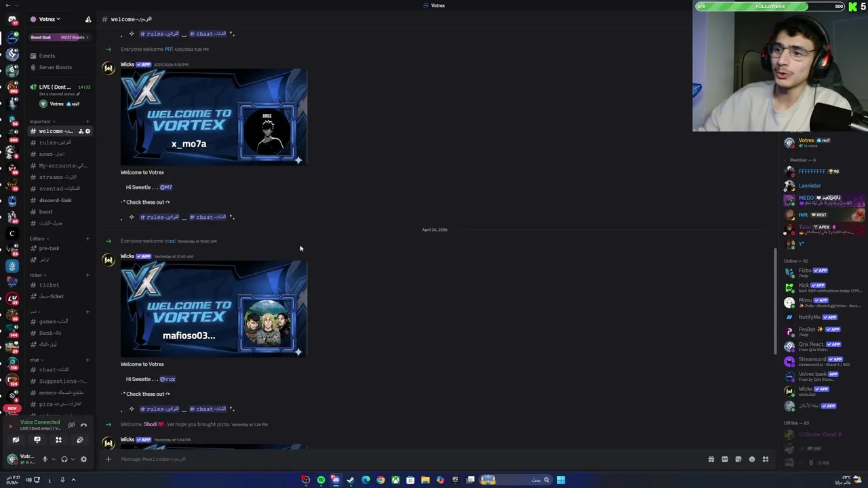The width and height of the screenshot is (868, 488).
Task: Click the @M7 mention link
Action: (x=166, y=187)
